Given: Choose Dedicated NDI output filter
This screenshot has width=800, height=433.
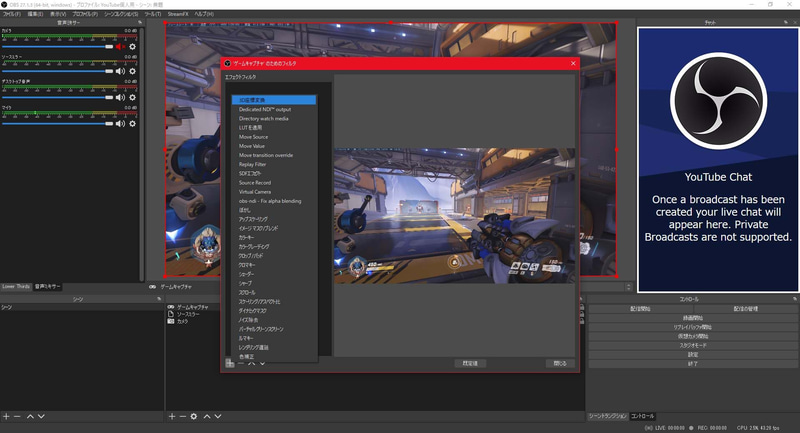Looking at the screenshot, I should [274, 109].
